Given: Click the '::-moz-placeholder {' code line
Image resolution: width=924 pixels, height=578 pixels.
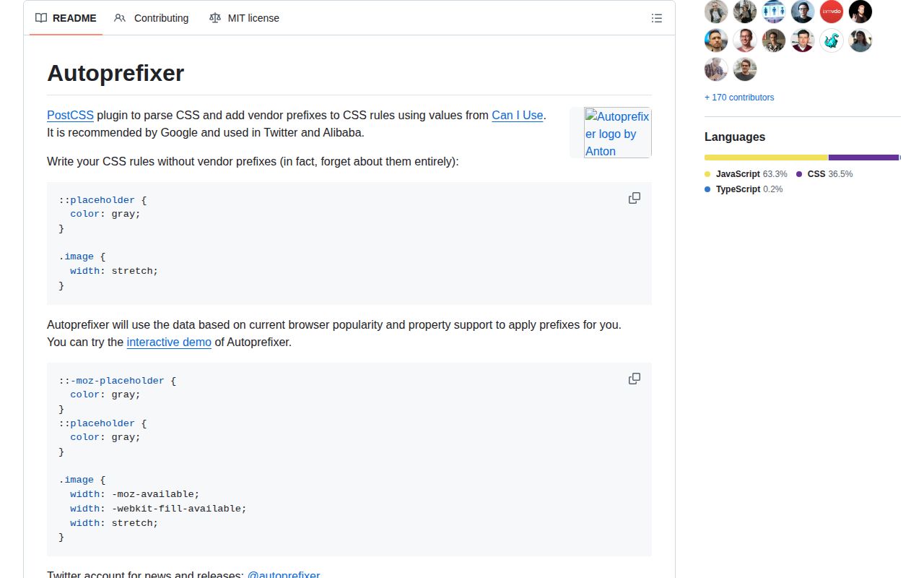Looking at the screenshot, I should tap(117, 381).
